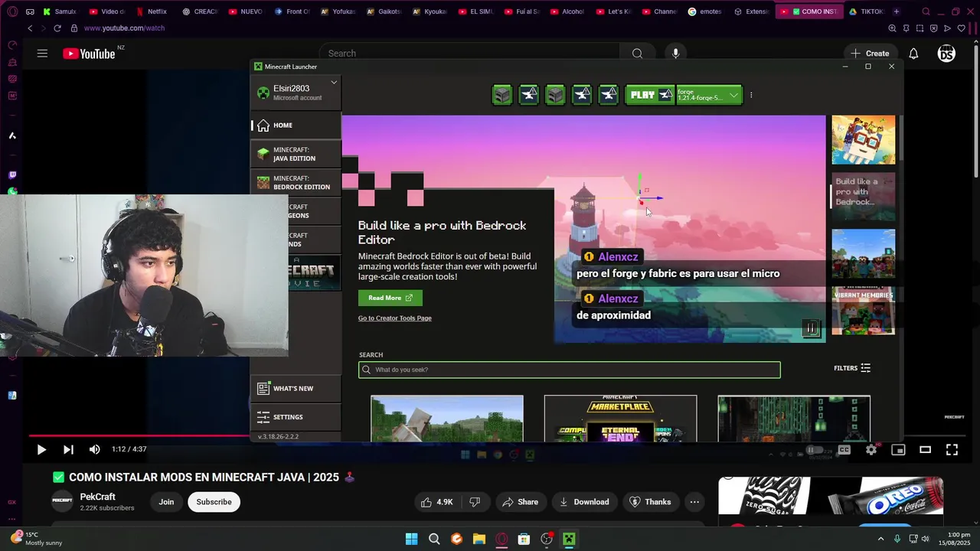980x551 pixels.
Task: Open YouTube notifications bell
Action: tap(913, 54)
